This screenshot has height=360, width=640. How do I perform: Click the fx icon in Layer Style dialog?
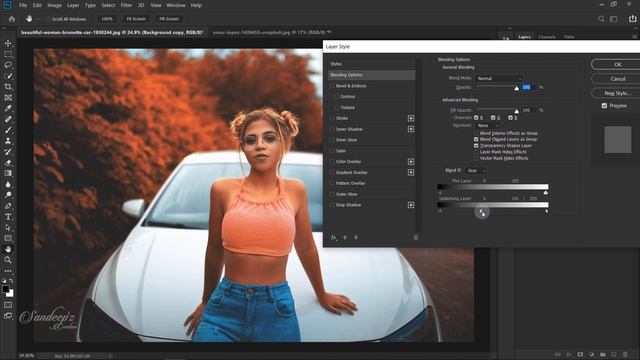click(x=333, y=237)
